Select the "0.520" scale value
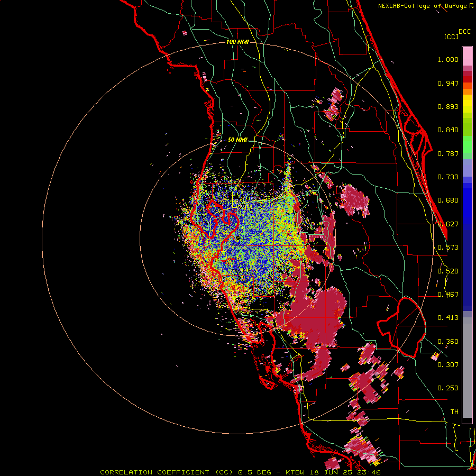 coord(448,271)
